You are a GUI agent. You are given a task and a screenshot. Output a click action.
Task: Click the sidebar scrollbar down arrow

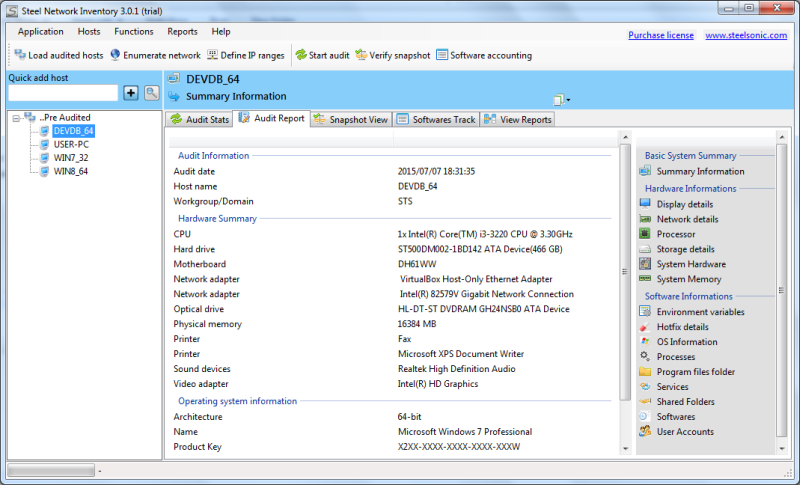(782, 449)
